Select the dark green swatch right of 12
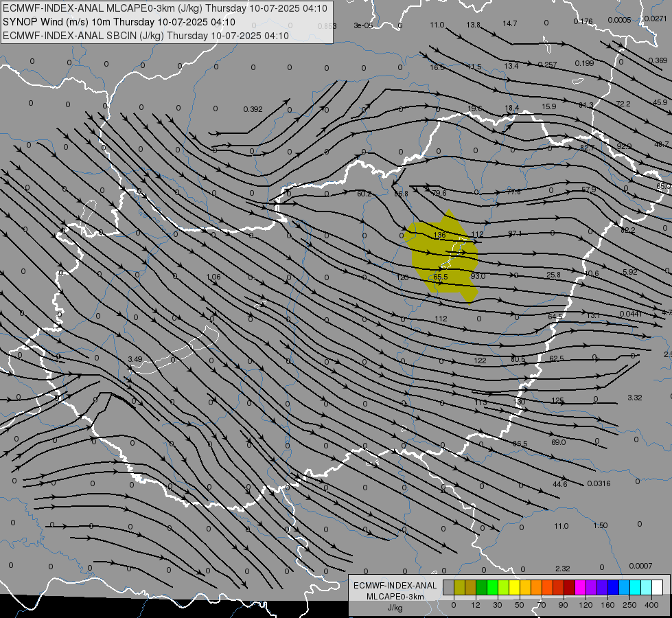The width and height of the screenshot is (672, 618). pyautogui.click(x=481, y=587)
